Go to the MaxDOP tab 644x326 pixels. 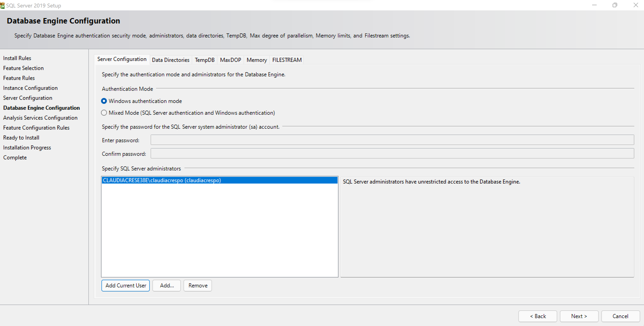click(x=230, y=60)
